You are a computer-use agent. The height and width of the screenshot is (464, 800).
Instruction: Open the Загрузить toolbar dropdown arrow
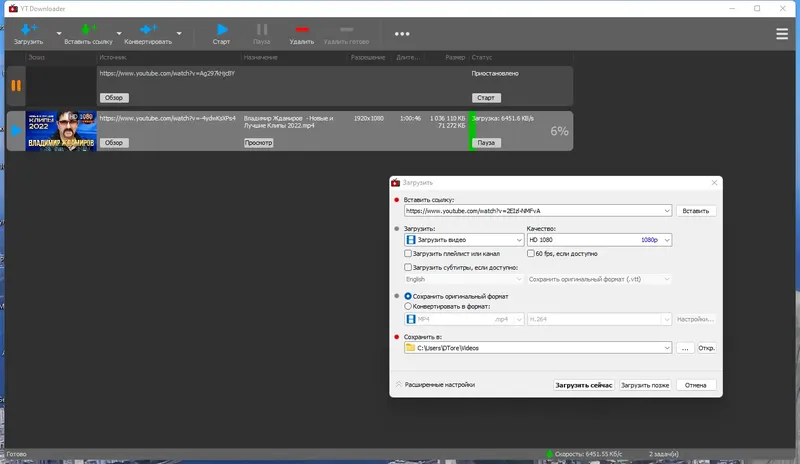(x=59, y=34)
